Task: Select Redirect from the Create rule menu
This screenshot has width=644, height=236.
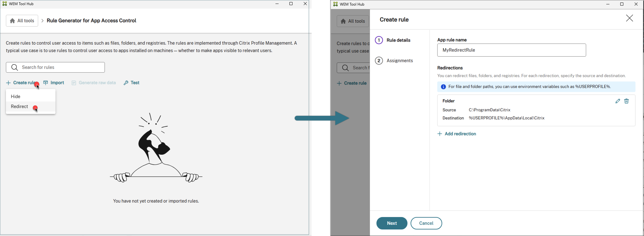Action: (20, 107)
